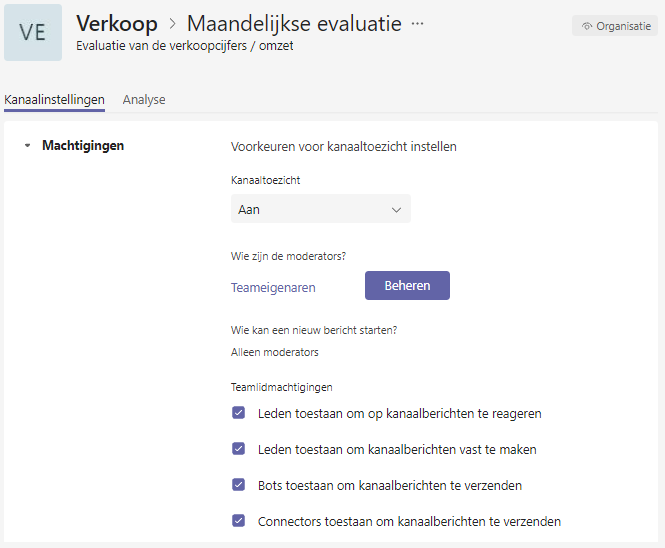
Task: Collapse the Machtigingen section arrow
Action: pyautogui.click(x=28, y=145)
